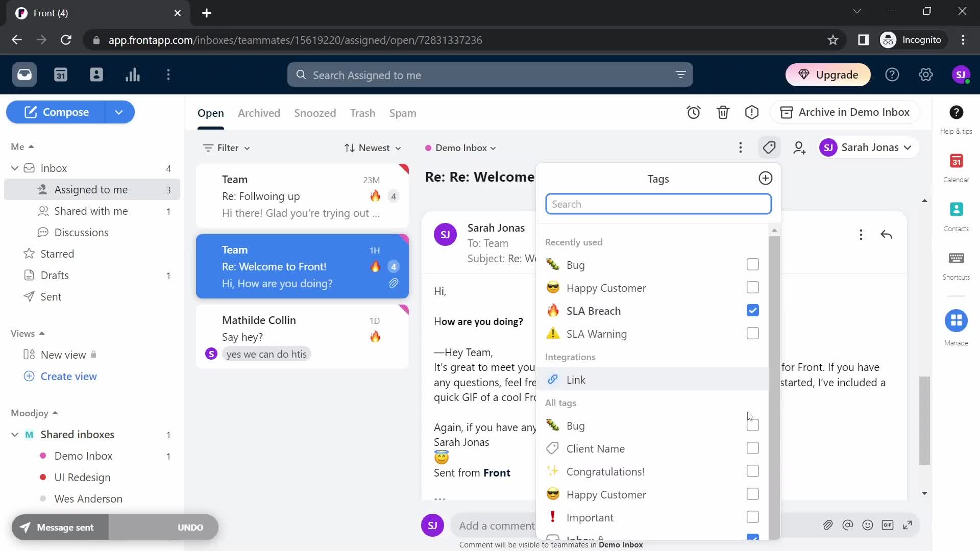980x551 pixels.
Task: Check the All tags Bug checkbox
Action: tap(753, 425)
